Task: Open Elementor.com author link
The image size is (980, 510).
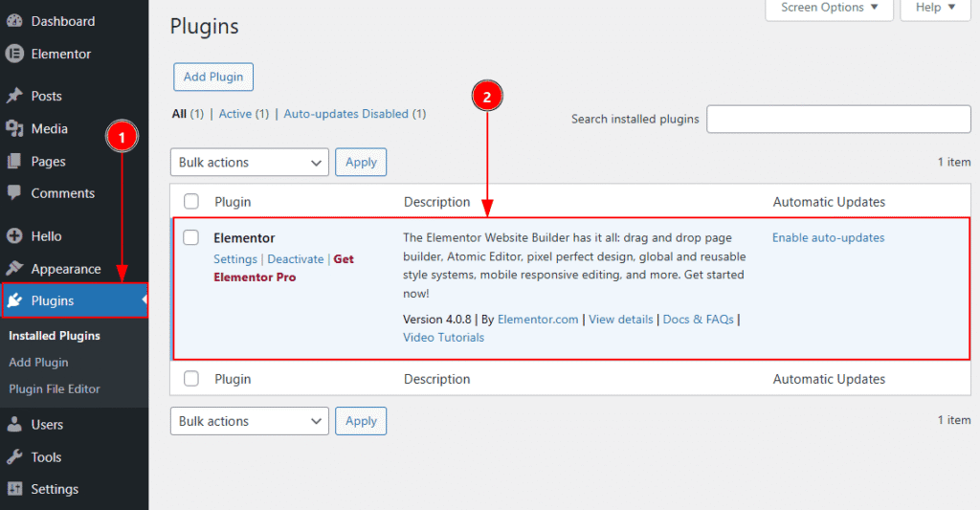Action: (538, 319)
